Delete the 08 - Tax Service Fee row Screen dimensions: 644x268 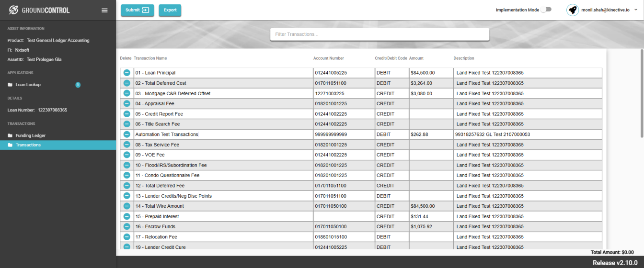coord(127,145)
